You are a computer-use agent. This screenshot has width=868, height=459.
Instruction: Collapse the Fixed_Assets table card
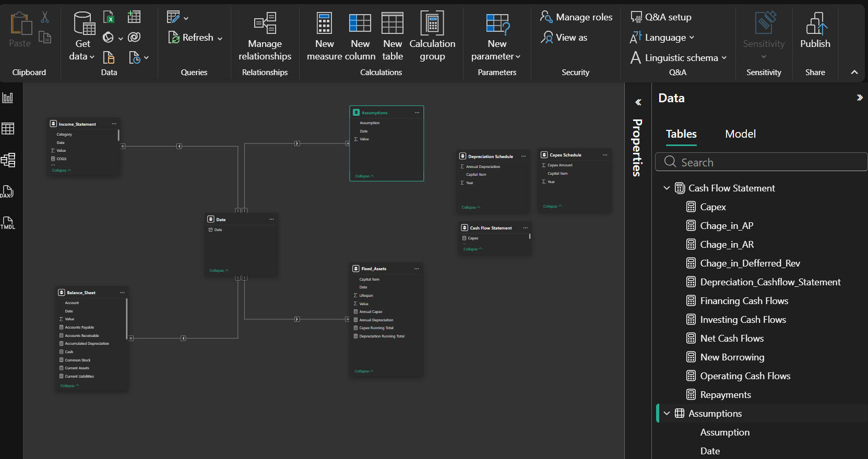tap(364, 371)
